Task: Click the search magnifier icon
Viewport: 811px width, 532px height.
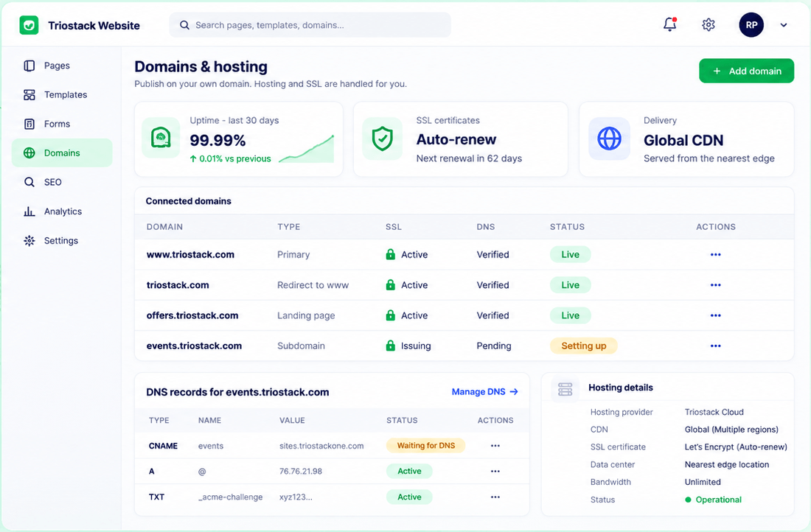Action: tap(184, 25)
